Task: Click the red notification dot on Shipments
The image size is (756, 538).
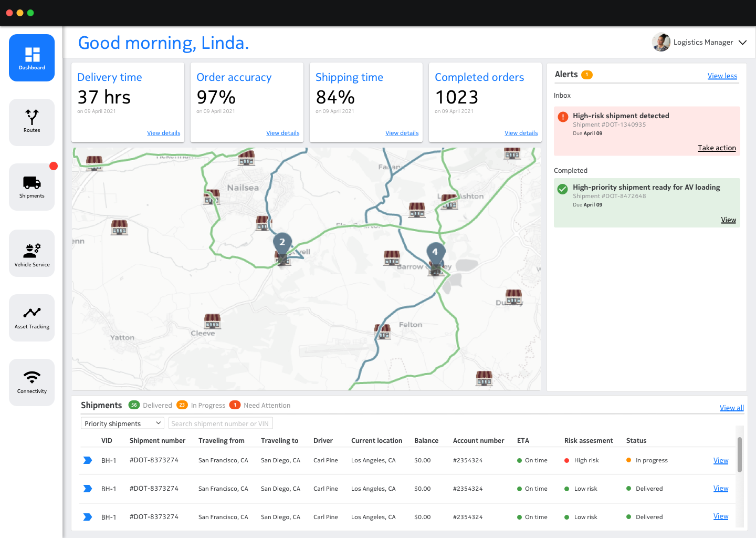Action: click(54, 166)
